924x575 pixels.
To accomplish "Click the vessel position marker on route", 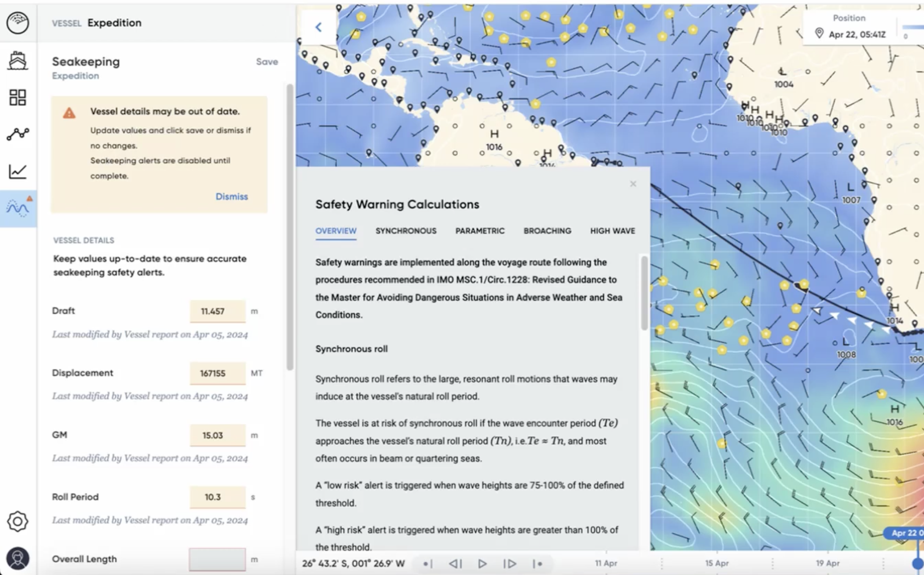I will point(802,287).
